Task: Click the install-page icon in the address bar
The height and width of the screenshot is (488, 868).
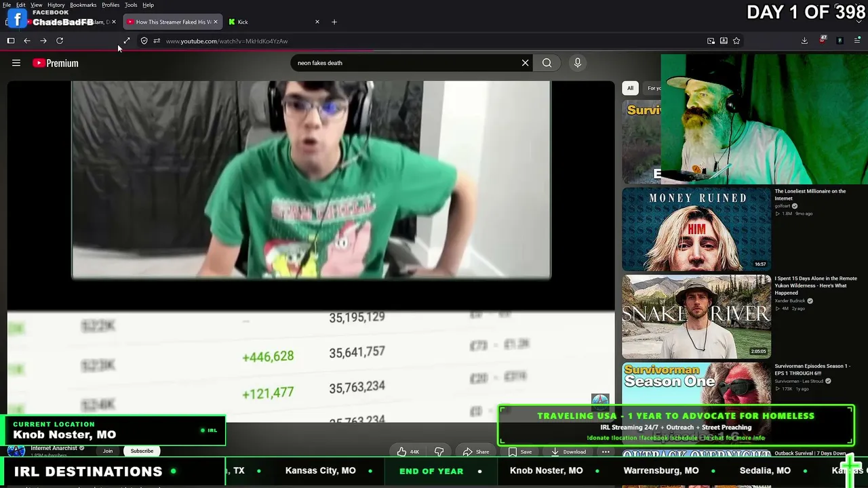Action: click(724, 41)
